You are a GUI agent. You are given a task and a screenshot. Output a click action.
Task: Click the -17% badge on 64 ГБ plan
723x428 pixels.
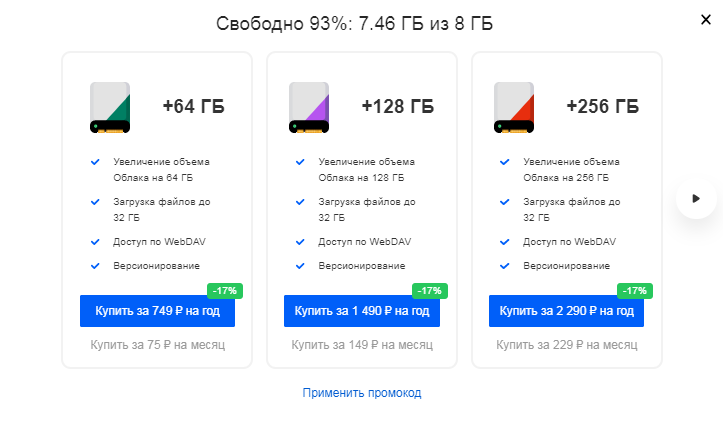tap(225, 291)
